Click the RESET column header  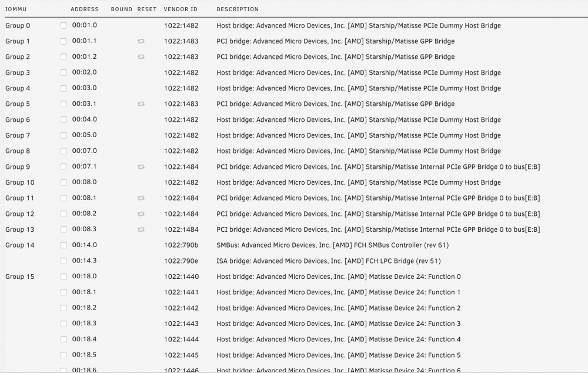[x=147, y=9]
